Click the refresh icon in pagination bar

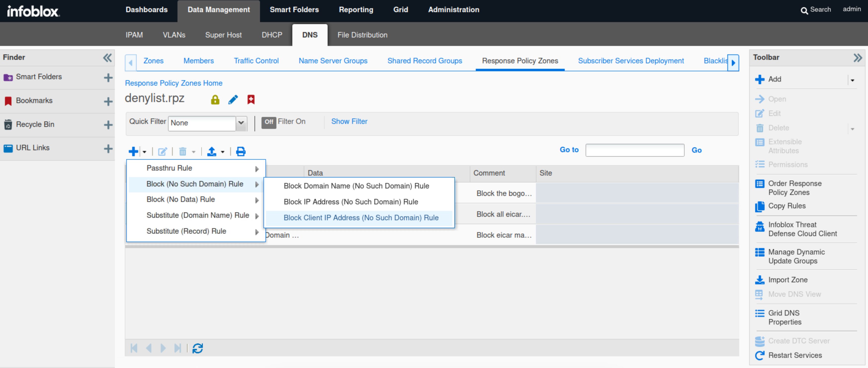pos(197,348)
